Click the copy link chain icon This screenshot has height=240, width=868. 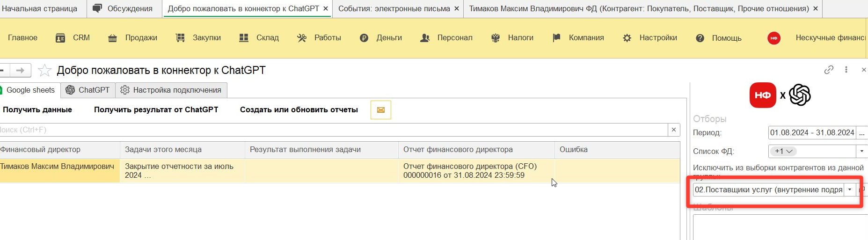pos(829,70)
